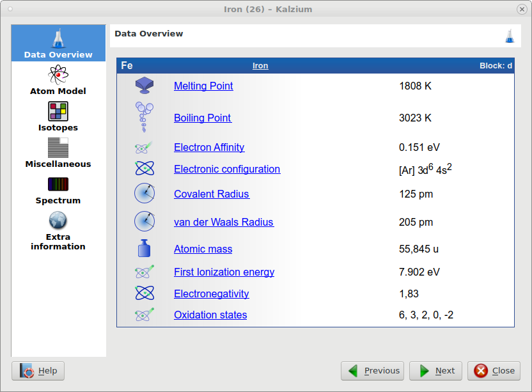Screen dimensions: 532x392
Task: Select the ionization energy value 7.902 eV
Action: pos(419,272)
